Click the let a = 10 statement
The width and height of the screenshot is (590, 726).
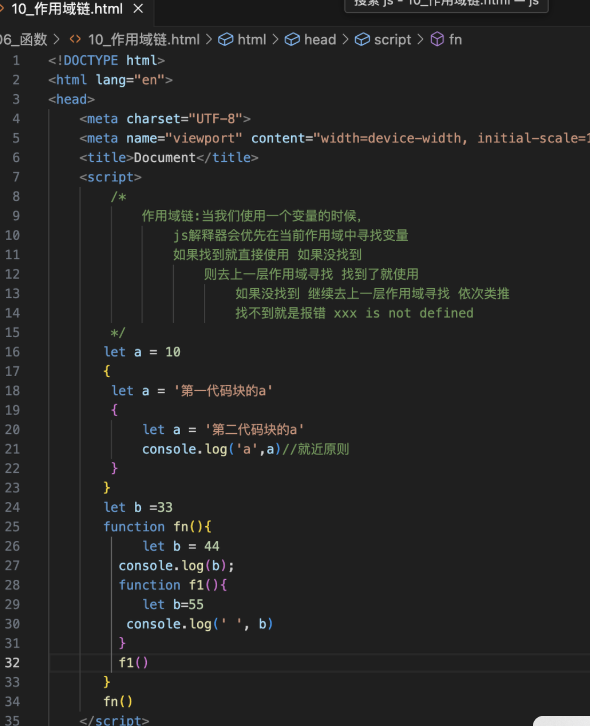[x=142, y=352]
